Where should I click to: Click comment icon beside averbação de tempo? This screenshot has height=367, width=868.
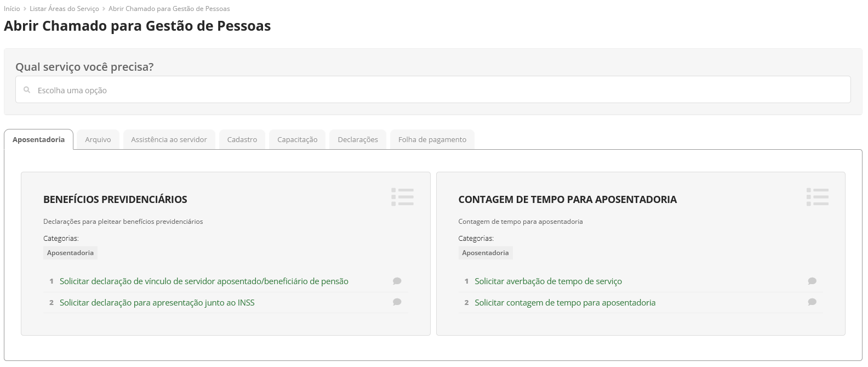[812, 281]
